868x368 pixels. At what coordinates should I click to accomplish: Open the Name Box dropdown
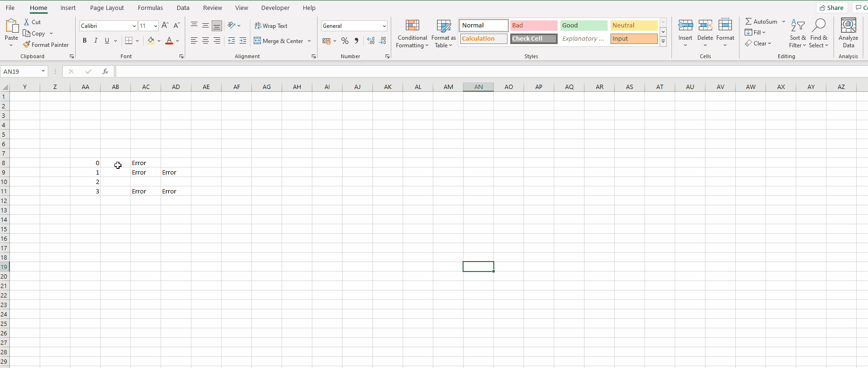click(43, 71)
